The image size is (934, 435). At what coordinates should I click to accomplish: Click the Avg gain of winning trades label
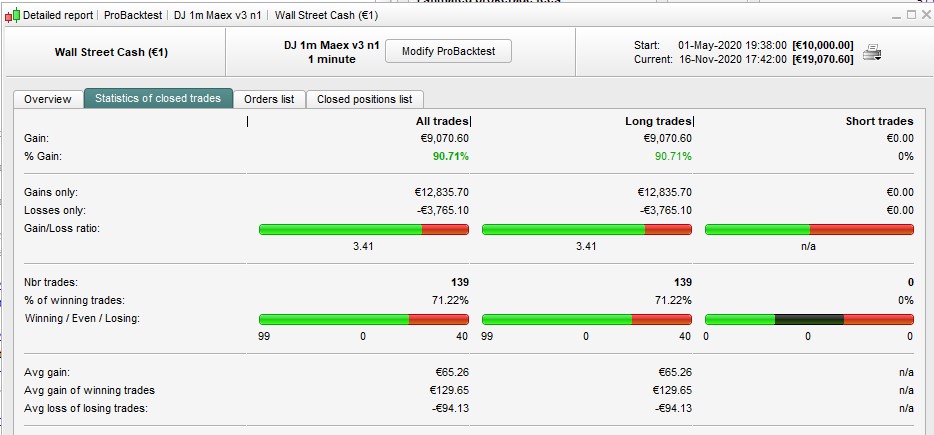click(x=89, y=390)
